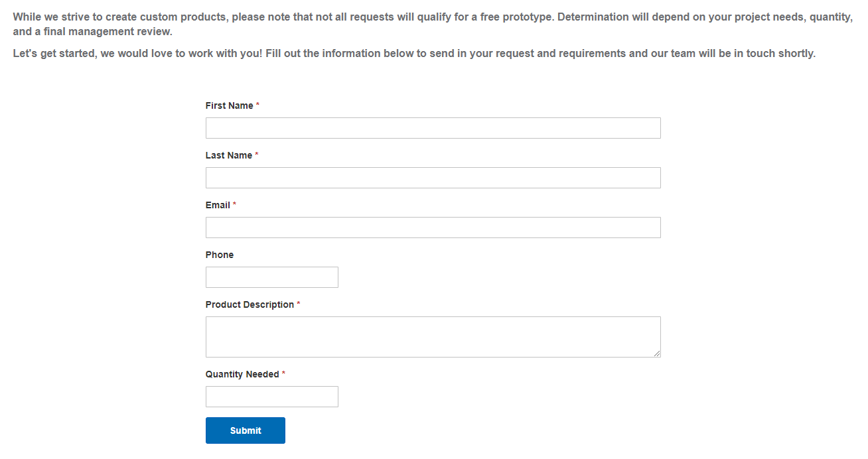Click the Product Description label
868x459 pixels.
pos(250,304)
